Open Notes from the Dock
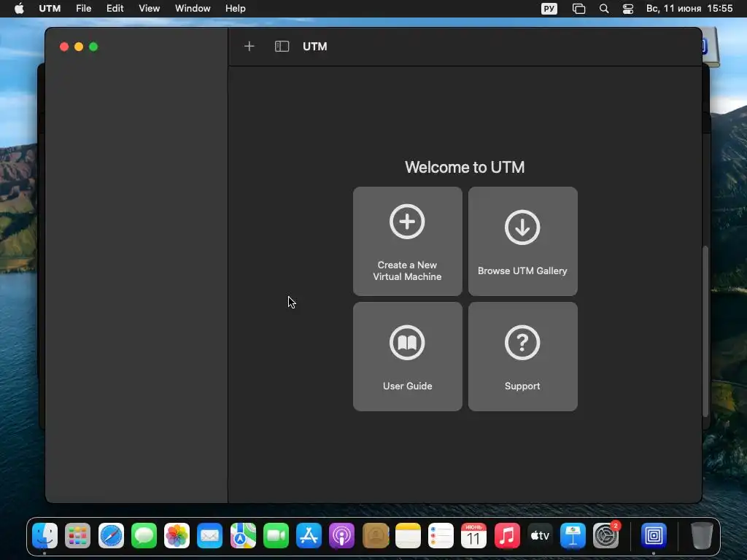The width and height of the screenshot is (747, 560). click(409, 535)
